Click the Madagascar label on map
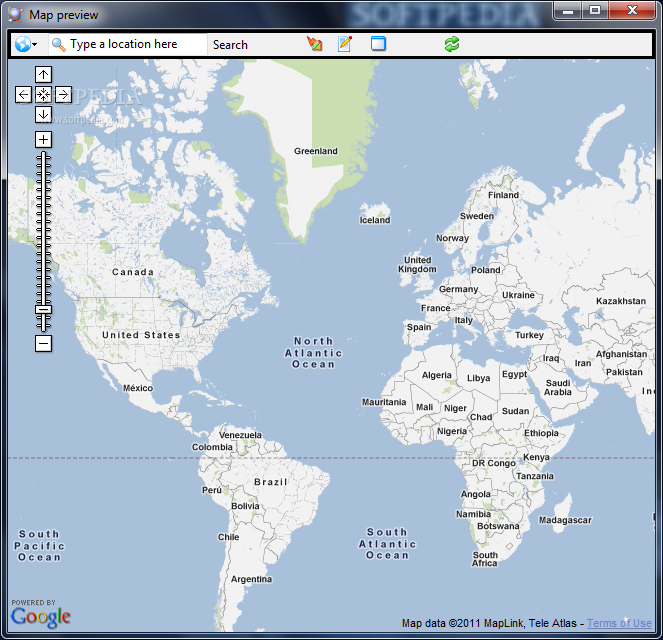This screenshot has width=663, height=640. click(x=565, y=520)
